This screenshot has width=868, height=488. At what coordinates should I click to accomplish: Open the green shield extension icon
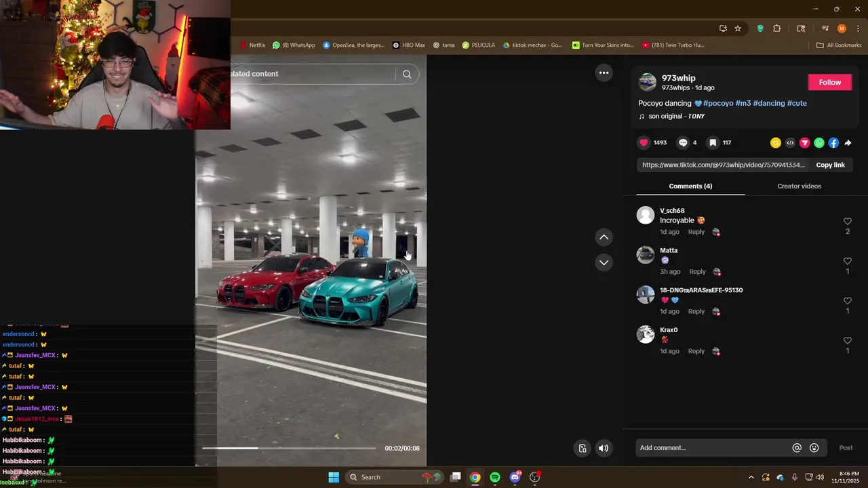click(x=760, y=28)
